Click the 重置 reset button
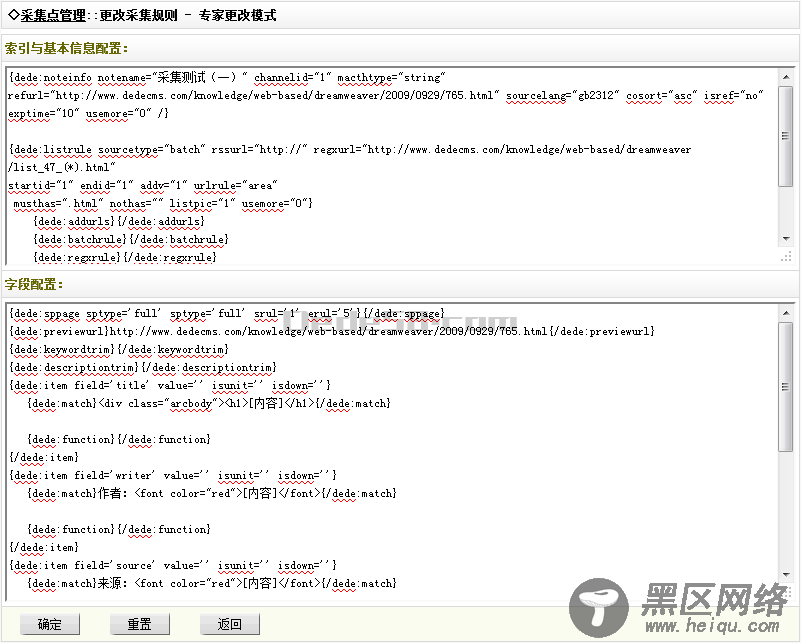Image resolution: width=801 pixels, height=643 pixels. click(139, 624)
